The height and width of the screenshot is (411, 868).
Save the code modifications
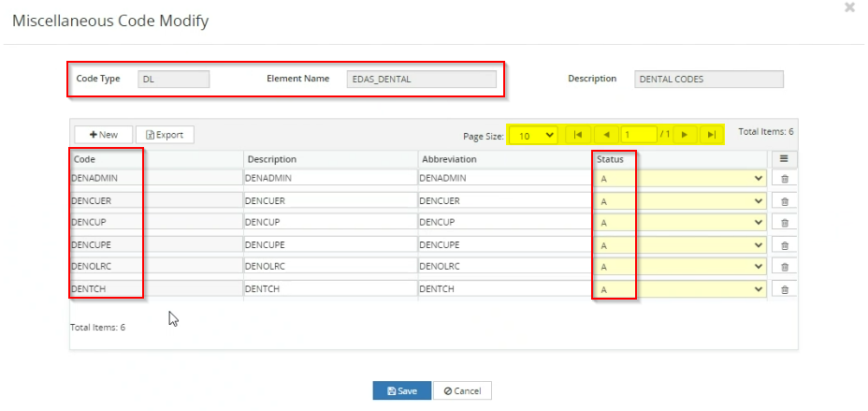[x=402, y=390]
